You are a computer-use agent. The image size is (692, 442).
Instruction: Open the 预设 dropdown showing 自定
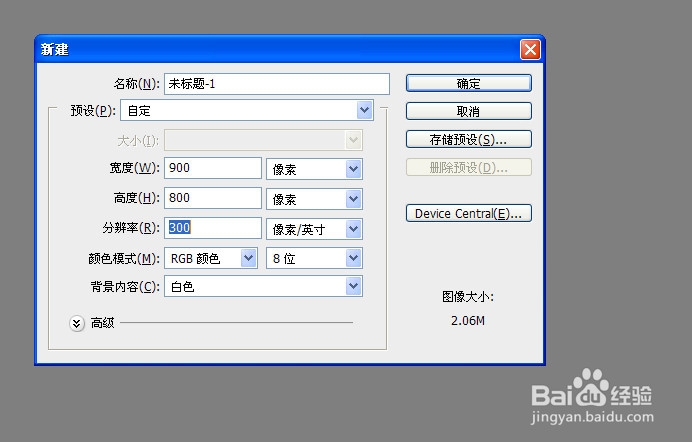[x=247, y=110]
